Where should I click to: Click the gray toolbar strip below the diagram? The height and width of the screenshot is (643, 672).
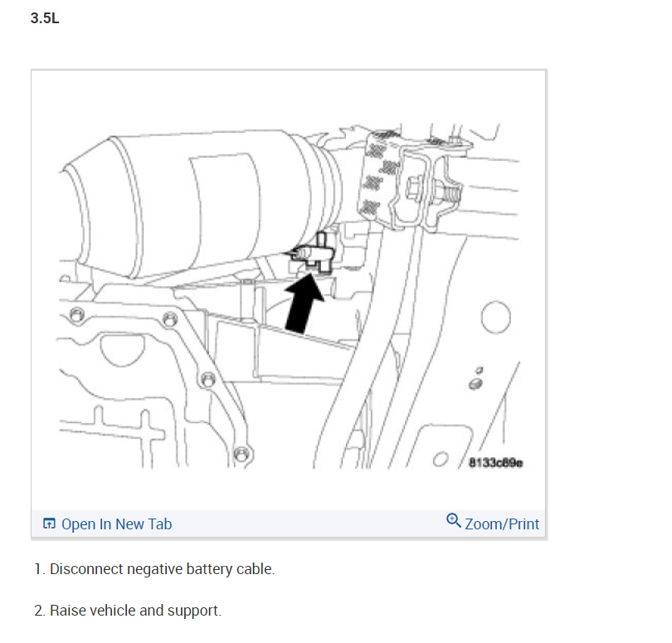[x=289, y=524]
